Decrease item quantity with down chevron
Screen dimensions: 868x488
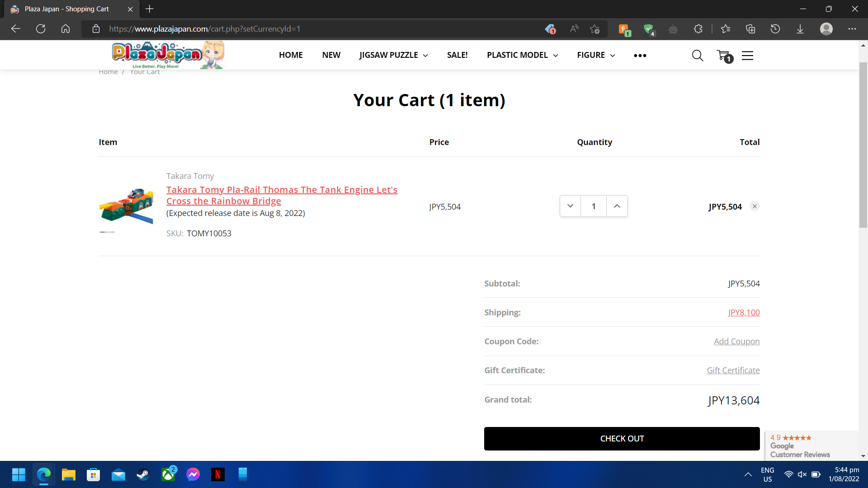pos(570,206)
